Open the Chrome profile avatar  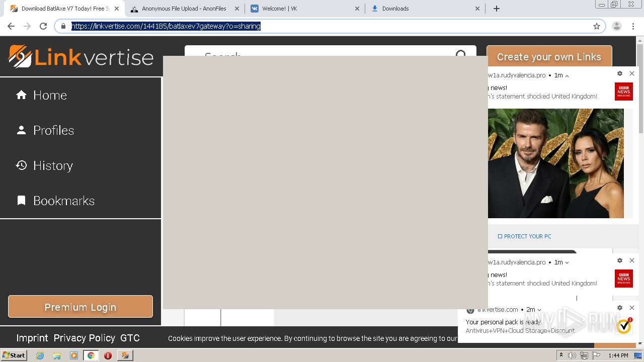[617, 26]
